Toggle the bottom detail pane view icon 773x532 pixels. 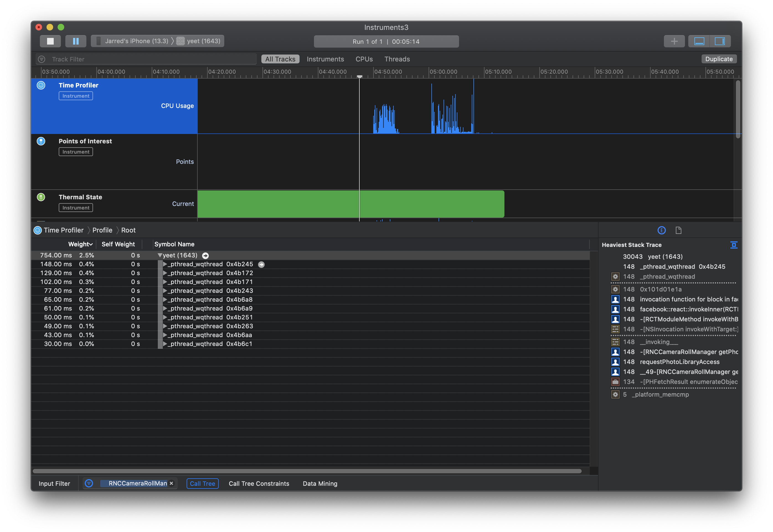699,41
